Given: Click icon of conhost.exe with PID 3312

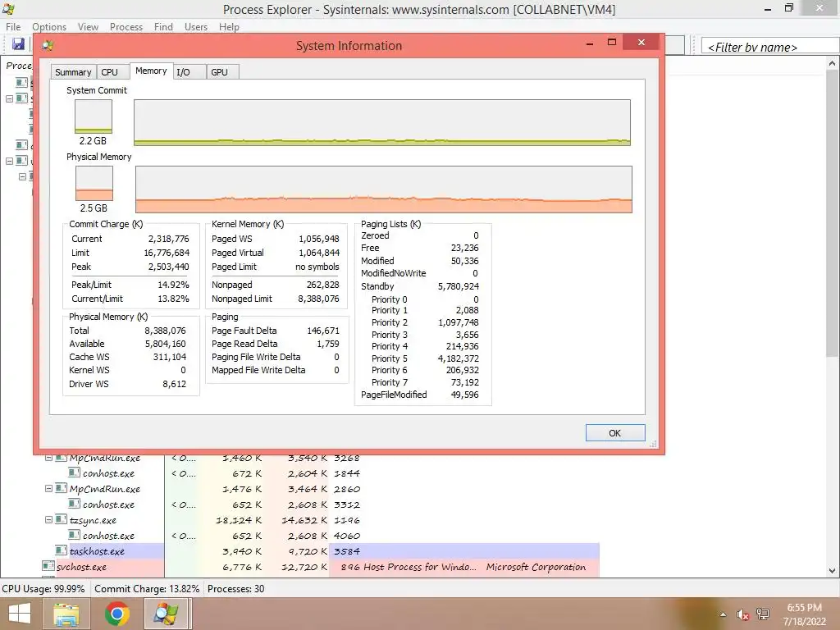Looking at the screenshot, I should [74, 504].
